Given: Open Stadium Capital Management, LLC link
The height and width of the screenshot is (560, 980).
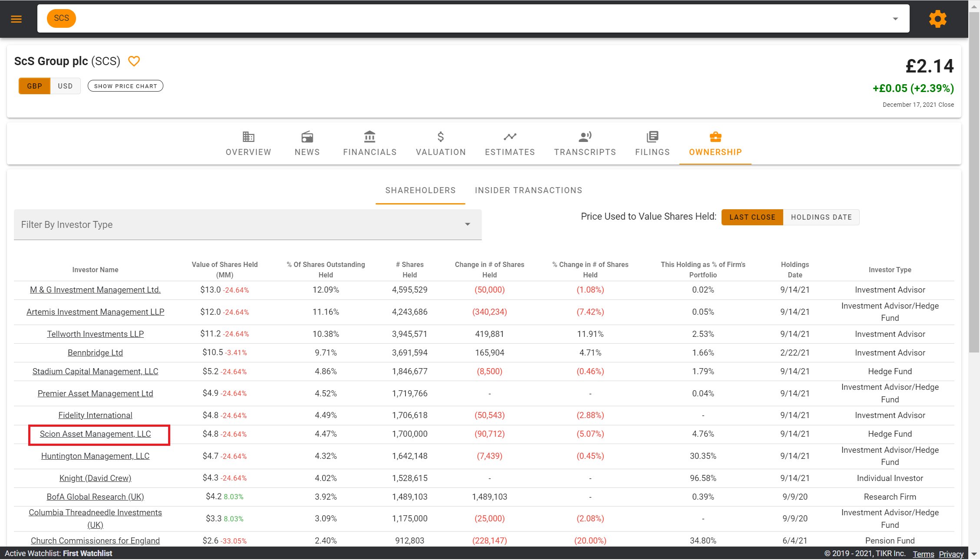Looking at the screenshot, I should pyautogui.click(x=95, y=371).
